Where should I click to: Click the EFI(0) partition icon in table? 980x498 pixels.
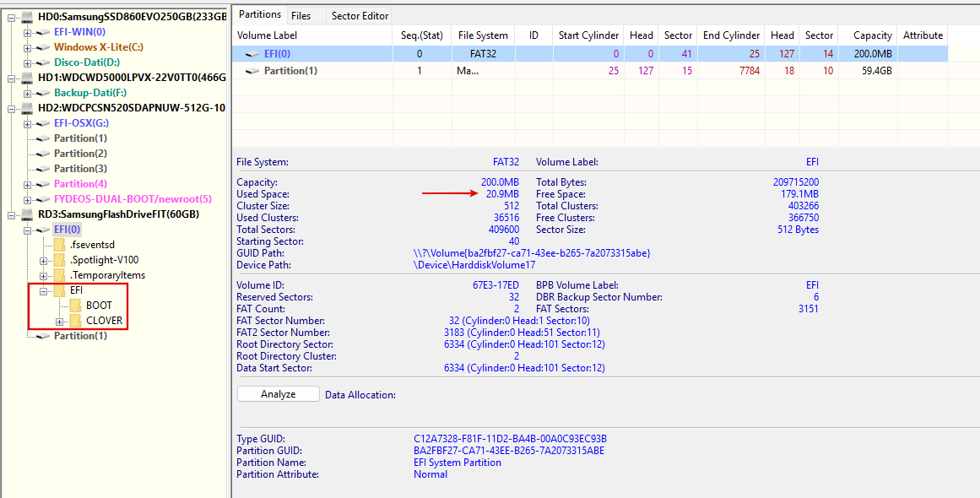tap(252, 54)
